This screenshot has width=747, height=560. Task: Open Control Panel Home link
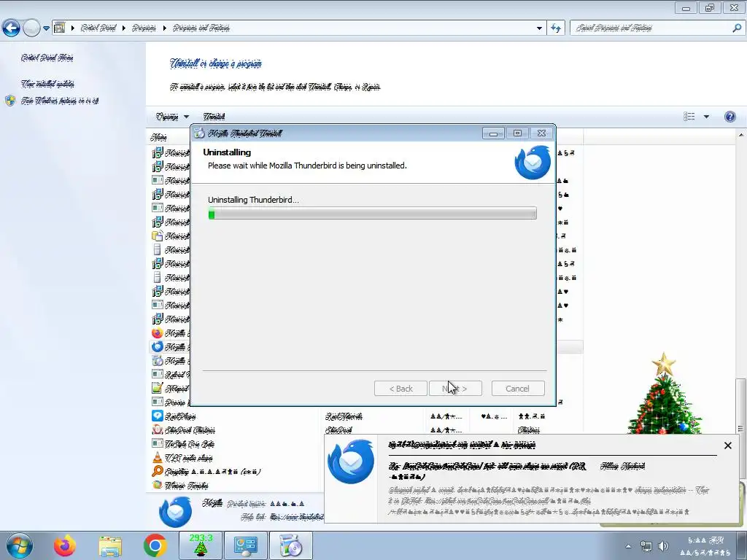pos(47,58)
